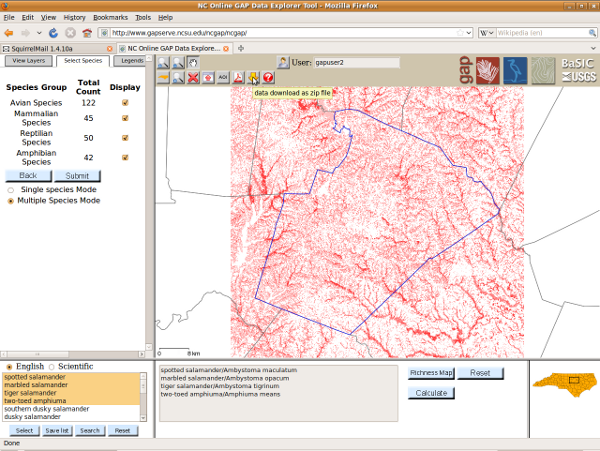
Task: Click the Back button
Action: [28, 176]
